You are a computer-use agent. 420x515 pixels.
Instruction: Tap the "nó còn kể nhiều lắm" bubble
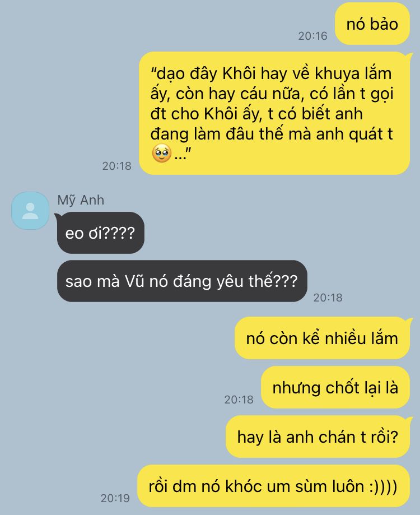pos(322,338)
